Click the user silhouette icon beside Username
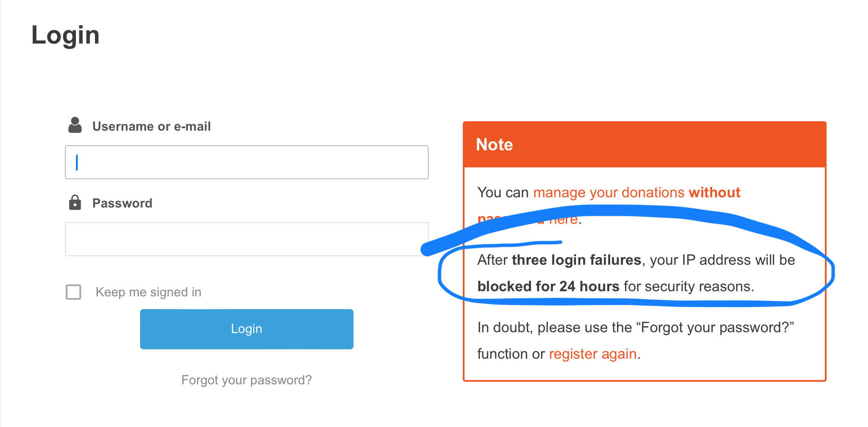This screenshot has width=868, height=427. [x=75, y=125]
